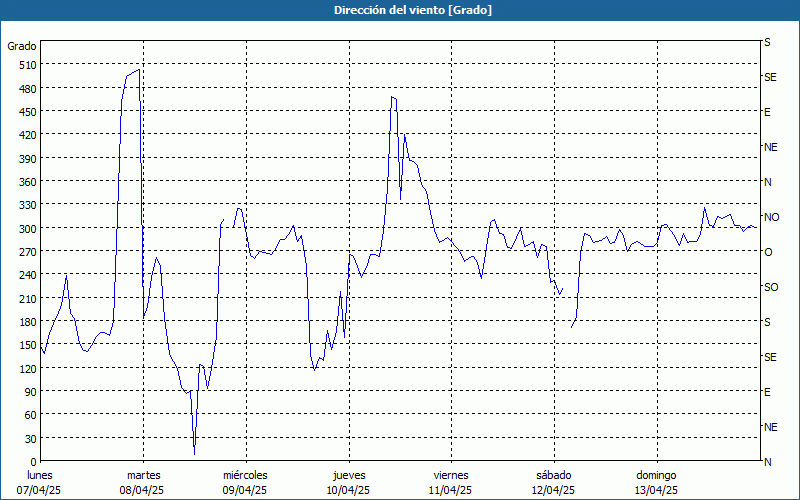The image size is (800, 500).
Task: Click the 300 degree tick label
Action: pyautogui.click(x=25, y=228)
